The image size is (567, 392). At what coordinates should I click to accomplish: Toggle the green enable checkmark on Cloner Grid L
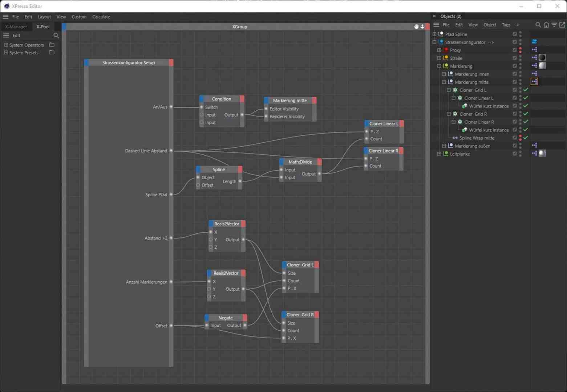click(x=526, y=90)
